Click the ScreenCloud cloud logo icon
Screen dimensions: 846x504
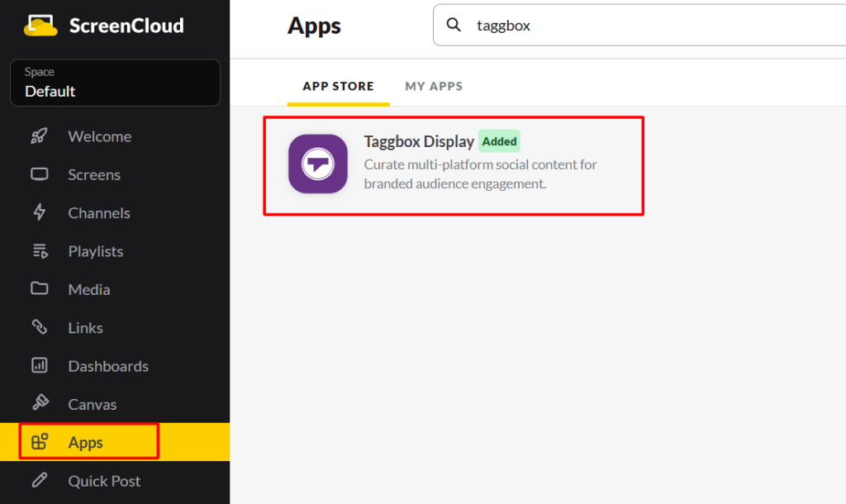point(40,26)
